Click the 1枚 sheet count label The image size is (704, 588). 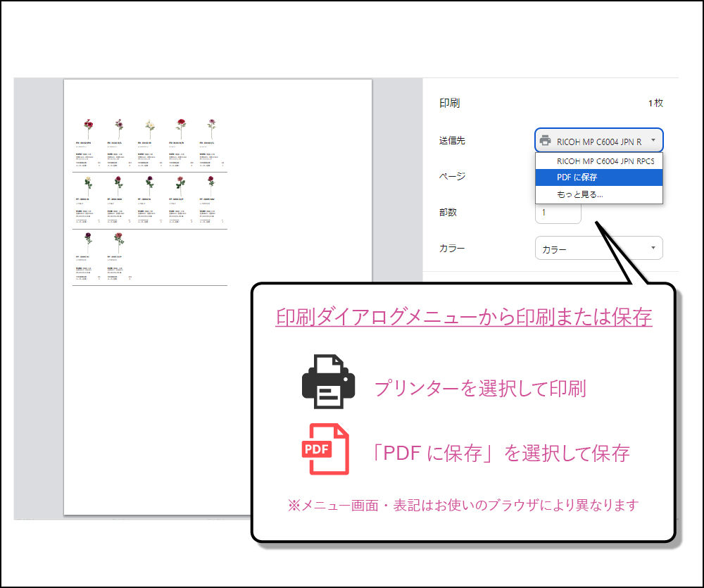[x=655, y=104]
